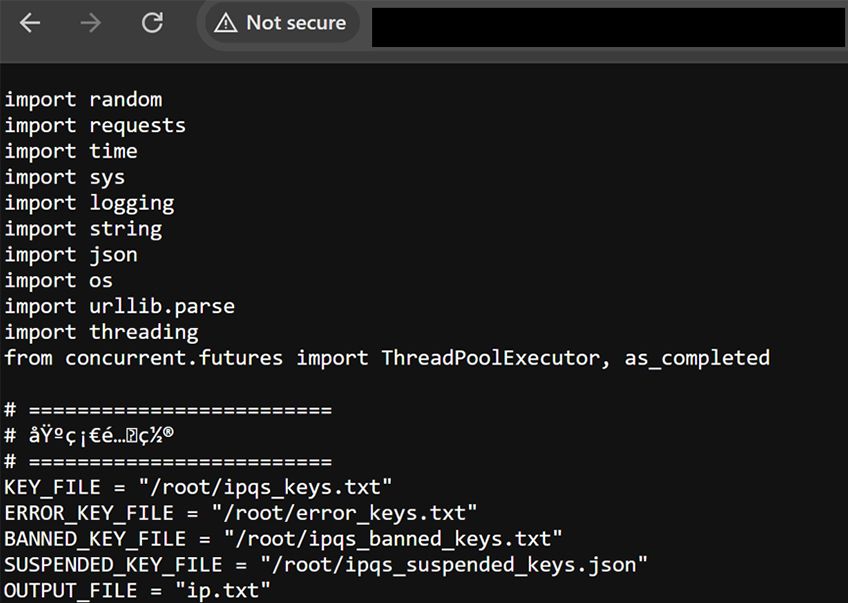Click the as_completed text
Viewport: 848px width, 603px height.
point(697,359)
